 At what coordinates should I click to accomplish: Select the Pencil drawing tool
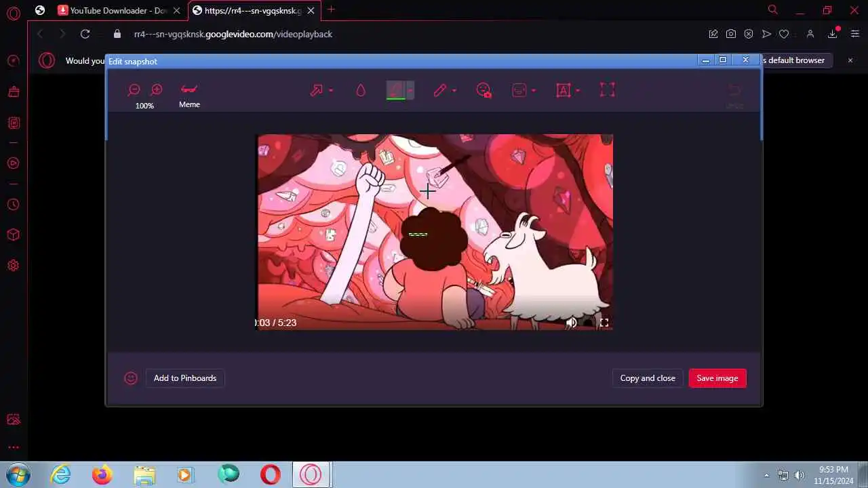440,90
